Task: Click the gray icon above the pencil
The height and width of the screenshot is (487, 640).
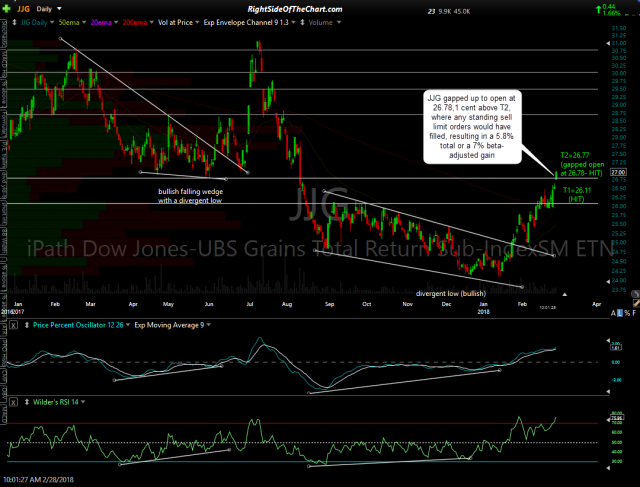Action: click(x=636, y=294)
